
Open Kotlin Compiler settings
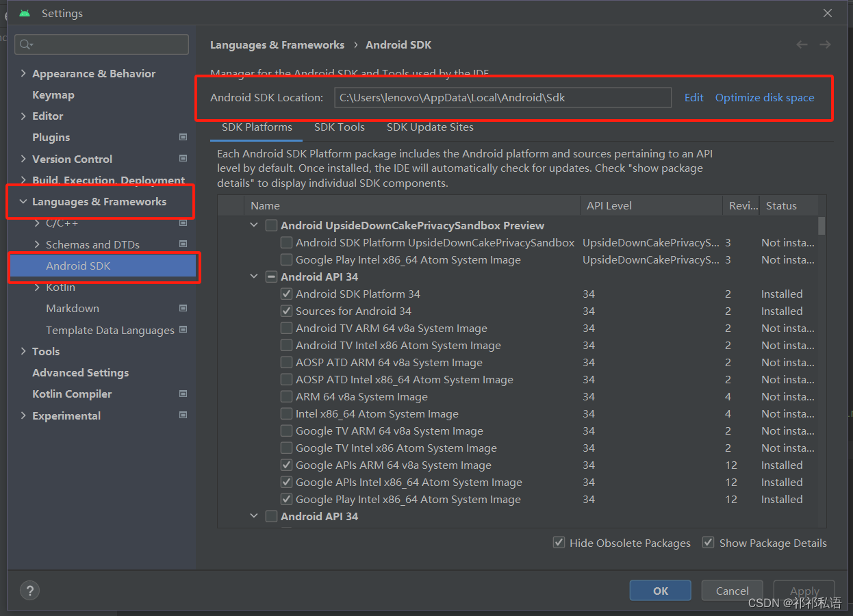pos(72,394)
